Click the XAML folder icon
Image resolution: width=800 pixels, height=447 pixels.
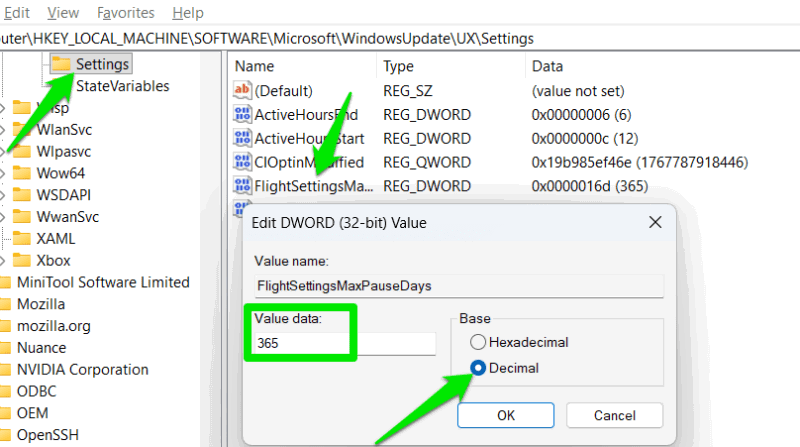pyautogui.click(x=21, y=238)
